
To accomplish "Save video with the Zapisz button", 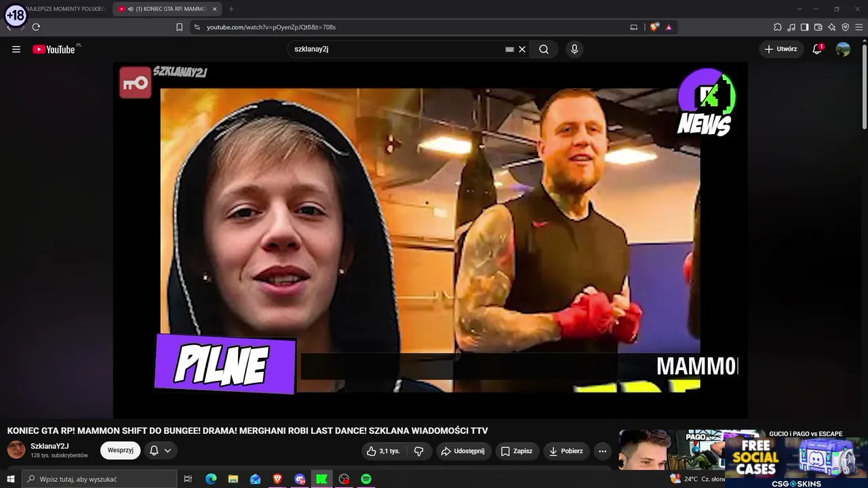I will (517, 451).
